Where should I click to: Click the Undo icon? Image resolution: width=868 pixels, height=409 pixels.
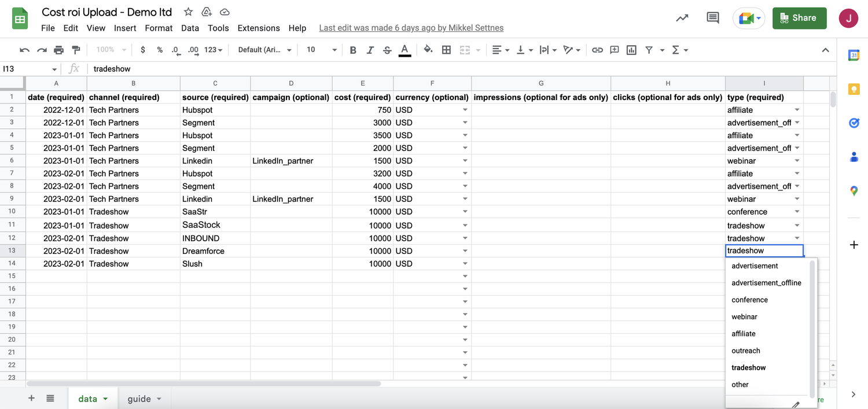[x=24, y=50]
